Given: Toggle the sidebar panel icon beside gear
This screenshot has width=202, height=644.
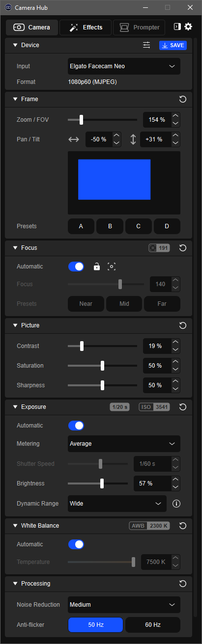Looking at the screenshot, I should (x=177, y=27).
